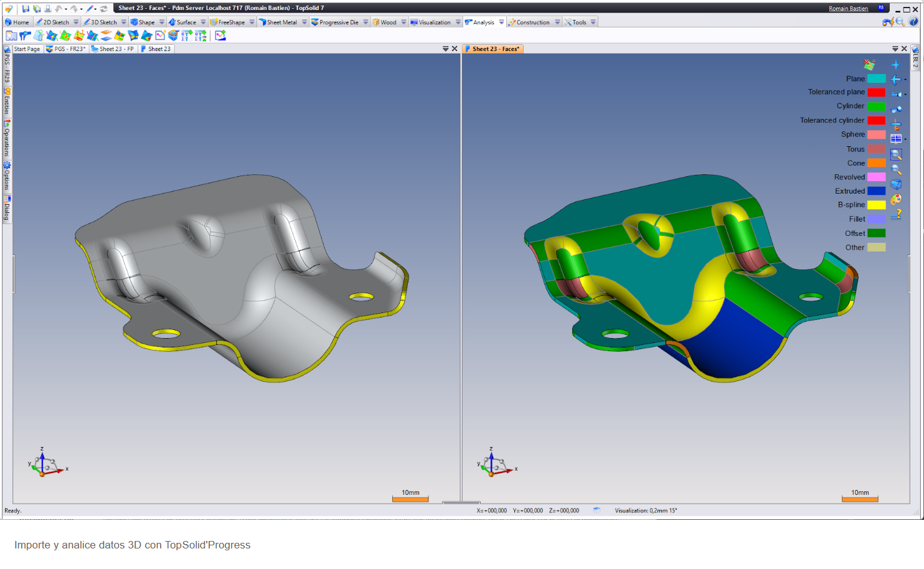Viewport: 924px width, 569px height.
Task: Click the blue Help question mark icon
Action: (913, 22)
